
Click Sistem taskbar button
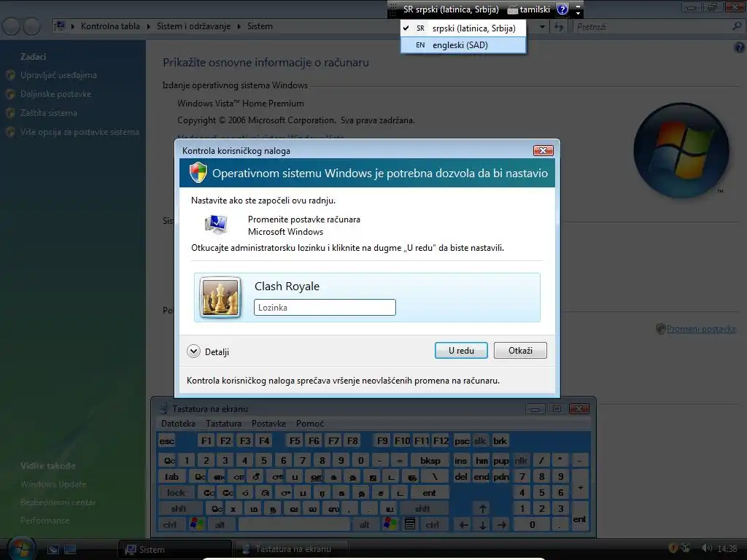[174, 549]
